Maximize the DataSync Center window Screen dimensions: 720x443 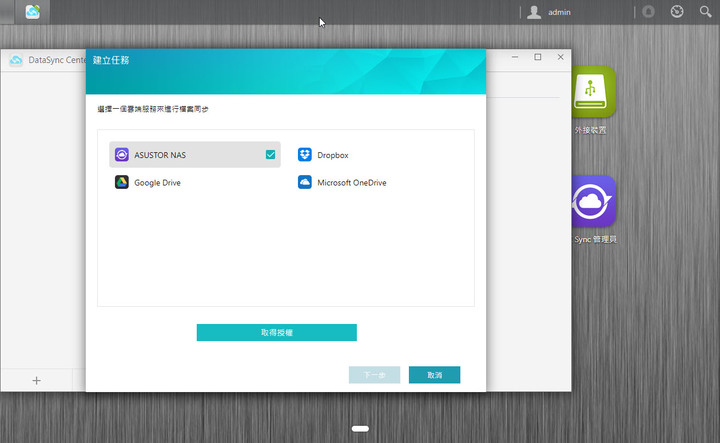point(538,57)
